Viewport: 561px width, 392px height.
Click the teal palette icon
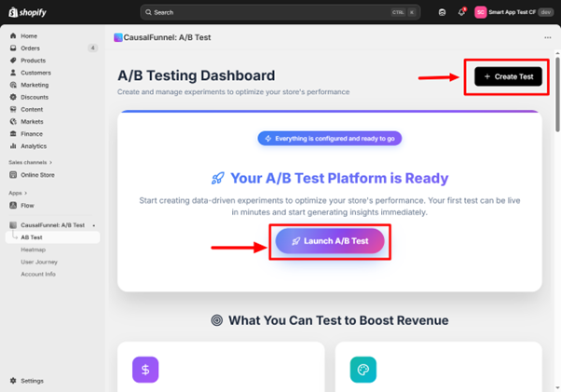pyautogui.click(x=363, y=370)
